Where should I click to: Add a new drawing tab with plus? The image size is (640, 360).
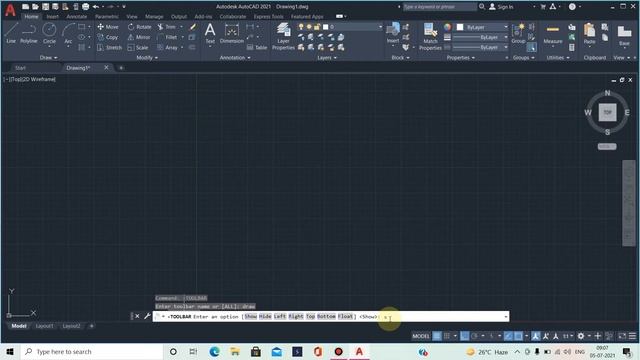click(x=121, y=68)
